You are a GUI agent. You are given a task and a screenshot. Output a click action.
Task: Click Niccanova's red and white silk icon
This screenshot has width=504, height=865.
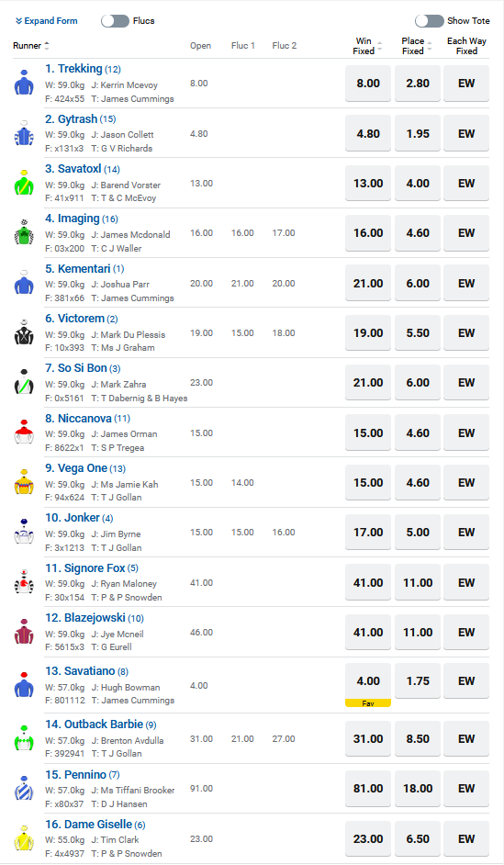point(24,432)
